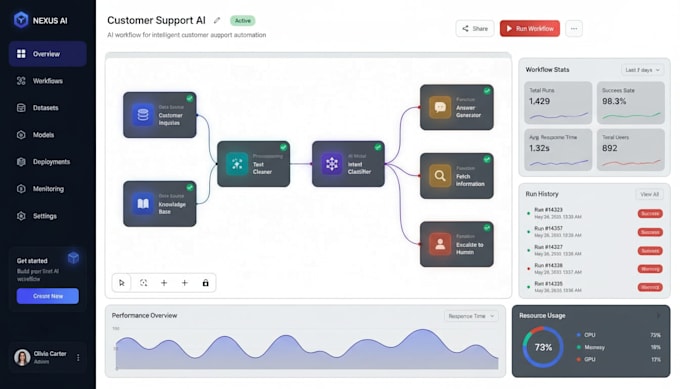Open the Total Runs stat card

click(x=558, y=102)
